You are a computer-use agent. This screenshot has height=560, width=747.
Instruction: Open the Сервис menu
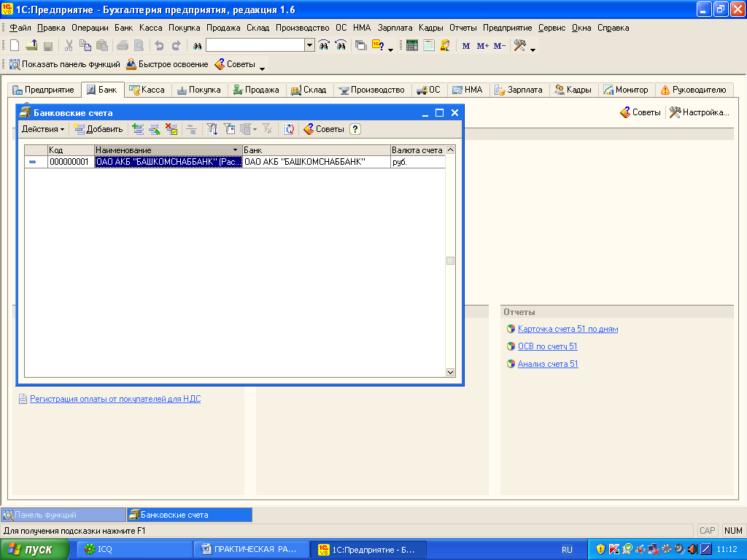pyautogui.click(x=551, y=28)
